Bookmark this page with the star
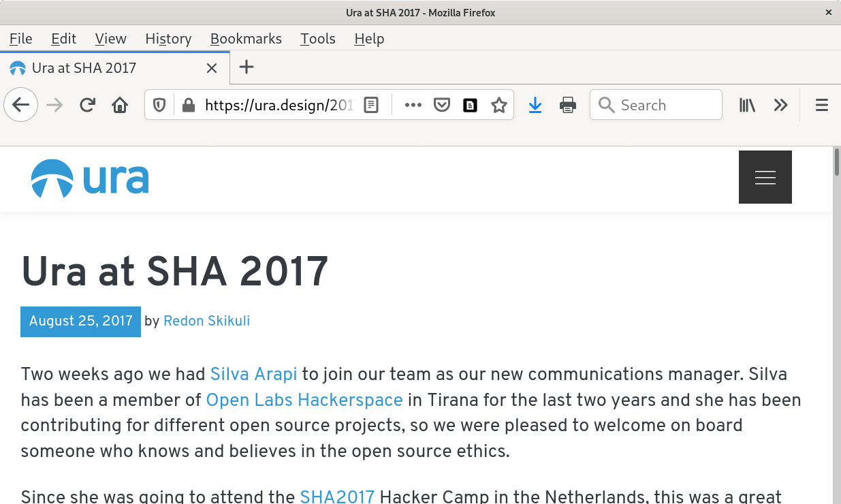Screen dimensions: 841x504 coord(499,105)
